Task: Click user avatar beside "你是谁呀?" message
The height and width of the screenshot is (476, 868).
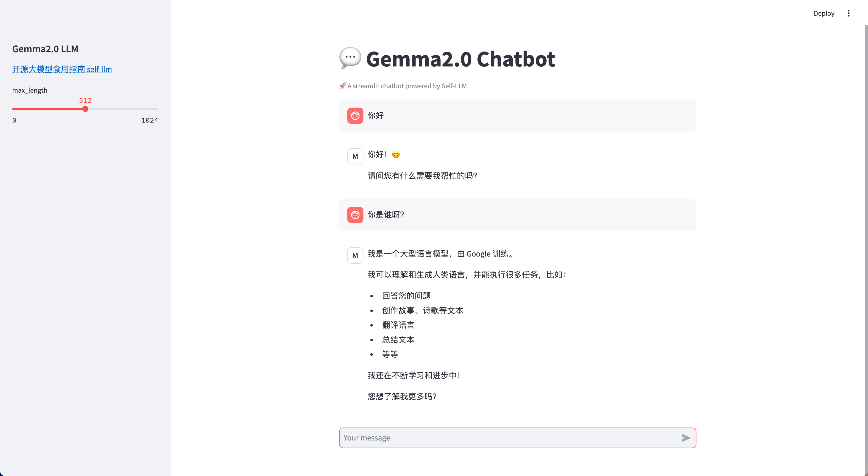Action: [x=355, y=215]
